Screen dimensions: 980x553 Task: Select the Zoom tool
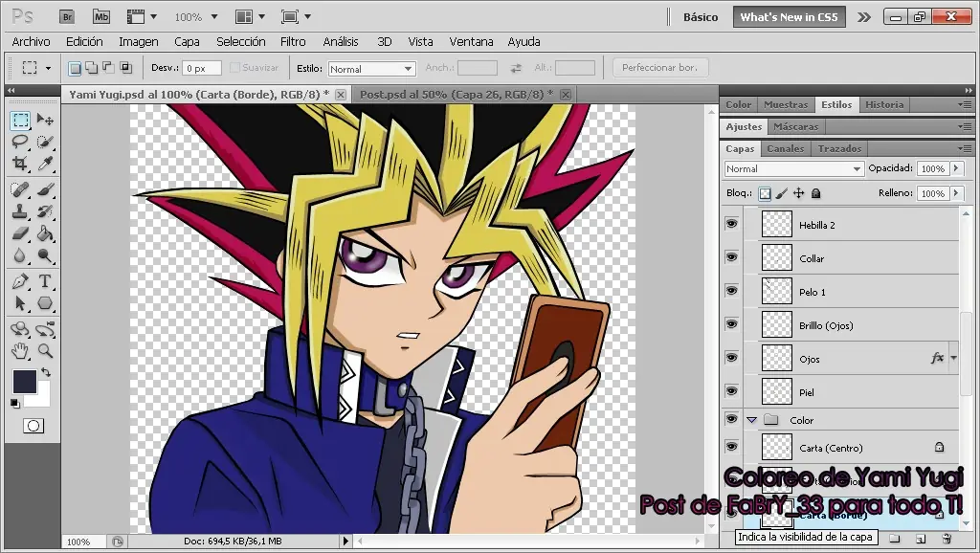pos(45,350)
